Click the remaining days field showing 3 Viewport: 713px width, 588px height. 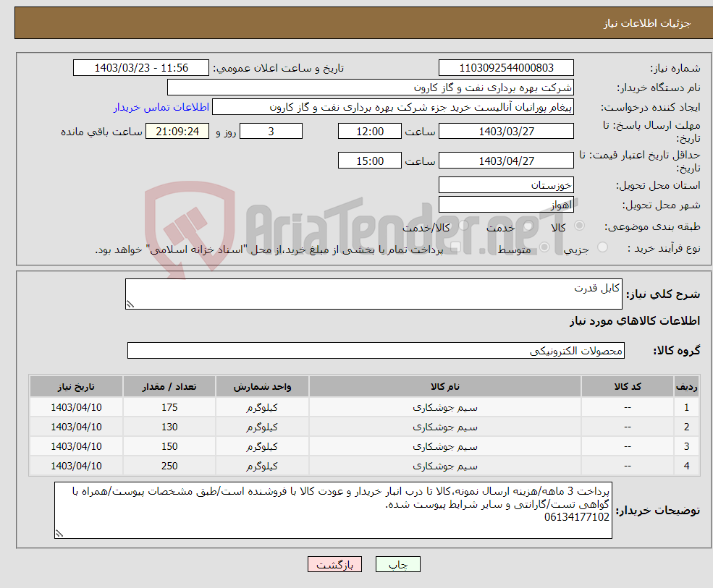[271, 132]
